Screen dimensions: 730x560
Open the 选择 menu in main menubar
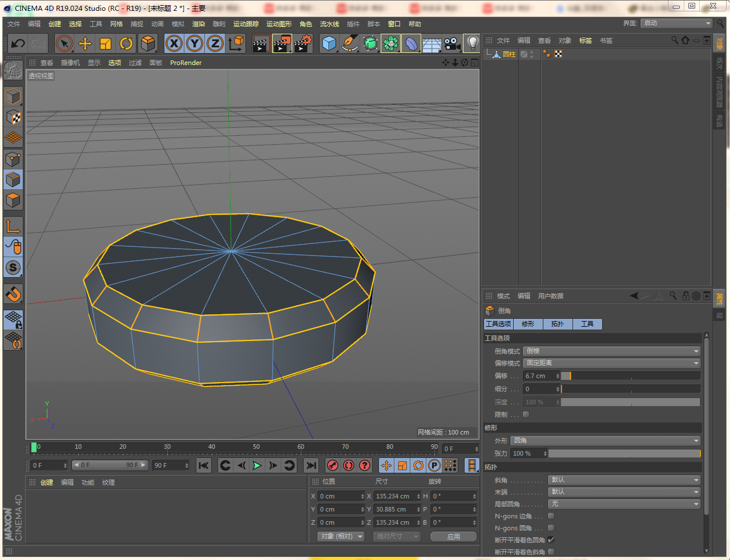(x=75, y=24)
